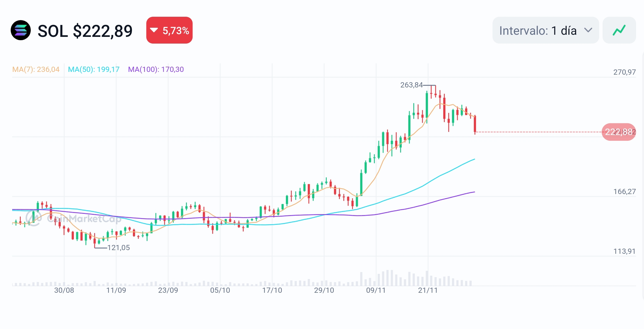Click the red 5,73% change badge
Viewport: 644px width, 329px height.
point(169,30)
